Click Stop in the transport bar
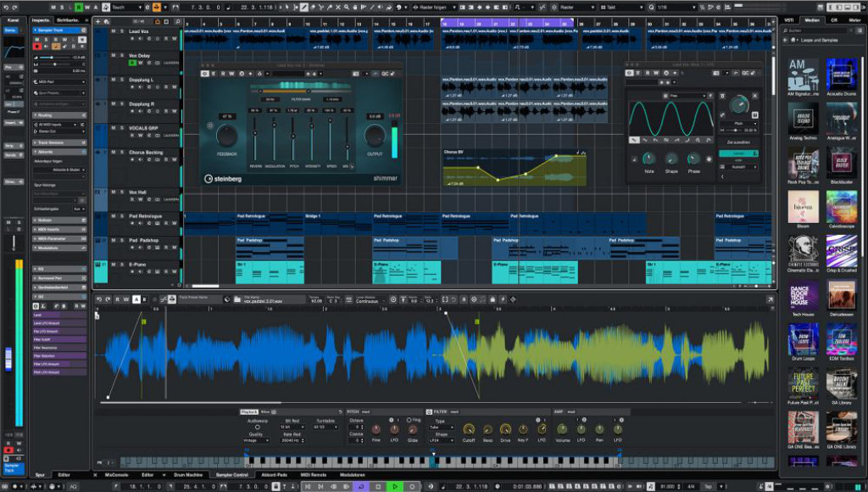 pos(378,486)
